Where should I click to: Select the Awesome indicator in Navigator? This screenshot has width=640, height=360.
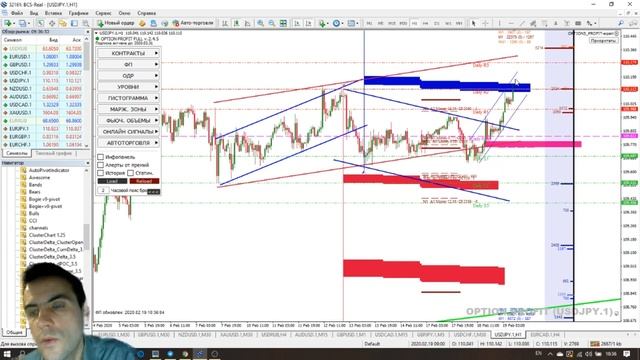pos(40,178)
